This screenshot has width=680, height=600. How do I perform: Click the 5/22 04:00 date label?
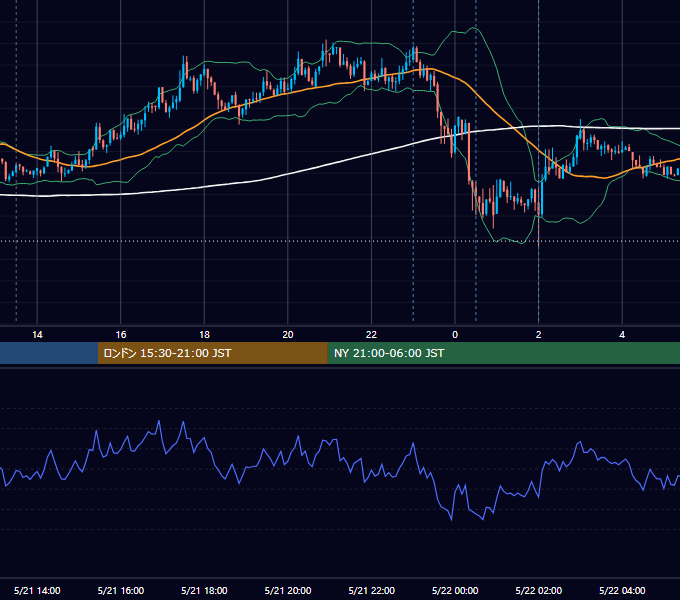[622, 590]
